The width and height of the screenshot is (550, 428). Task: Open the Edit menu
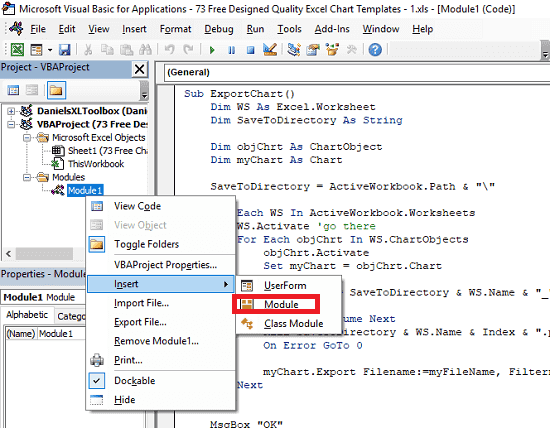click(x=67, y=29)
